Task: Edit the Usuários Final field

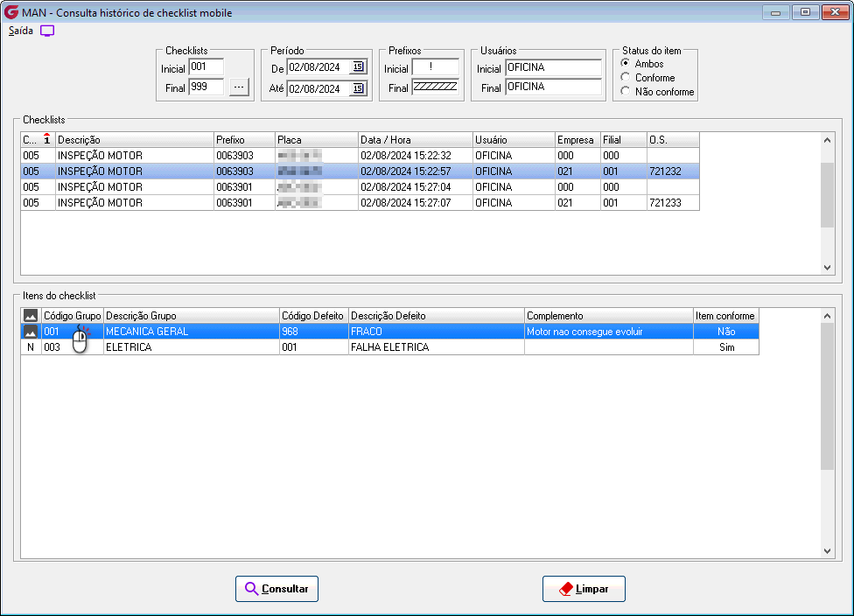Action: (553, 87)
